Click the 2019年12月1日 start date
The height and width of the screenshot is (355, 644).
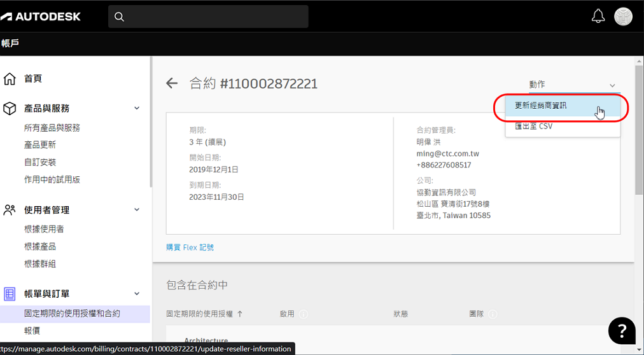tap(214, 169)
